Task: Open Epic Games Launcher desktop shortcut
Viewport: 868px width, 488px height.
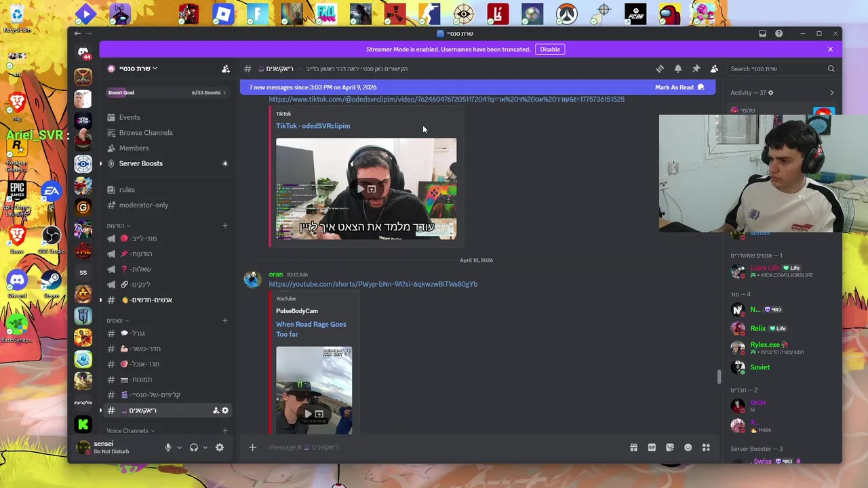Action: [x=17, y=199]
